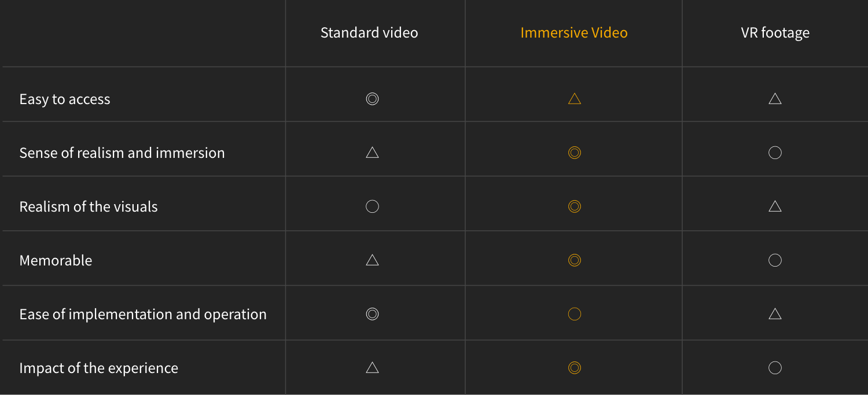Screen dimensions: 868x395
Task: Click Standard video circle for Realism of the visuals
Action: point(373,206)
